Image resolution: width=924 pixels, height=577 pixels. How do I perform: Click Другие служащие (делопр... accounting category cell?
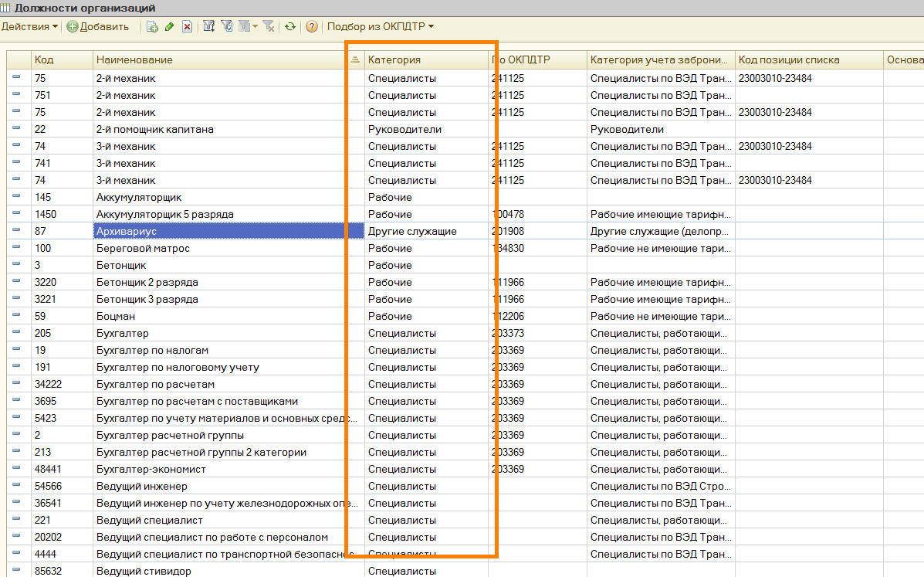pyautogui.click(x=661, y=231)
